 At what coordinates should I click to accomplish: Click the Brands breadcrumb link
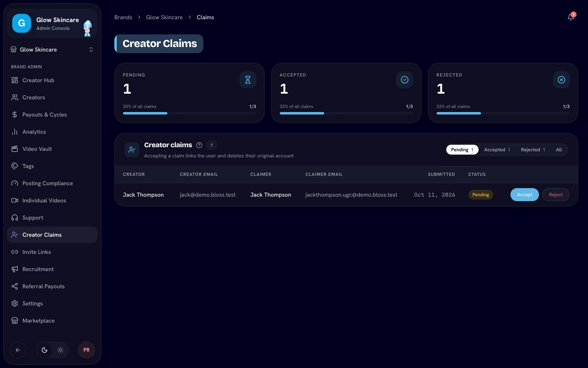(x=123, y=17)
